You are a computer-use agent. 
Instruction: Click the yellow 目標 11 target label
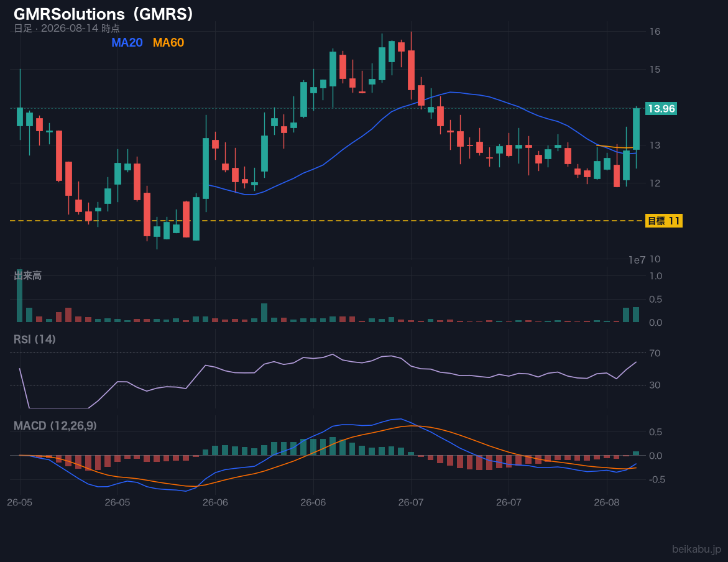coord(664,221)
